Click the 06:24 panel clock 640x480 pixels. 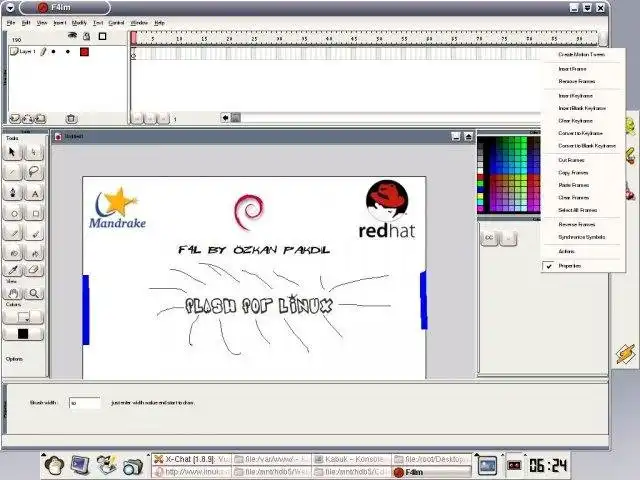coord(548,465)
